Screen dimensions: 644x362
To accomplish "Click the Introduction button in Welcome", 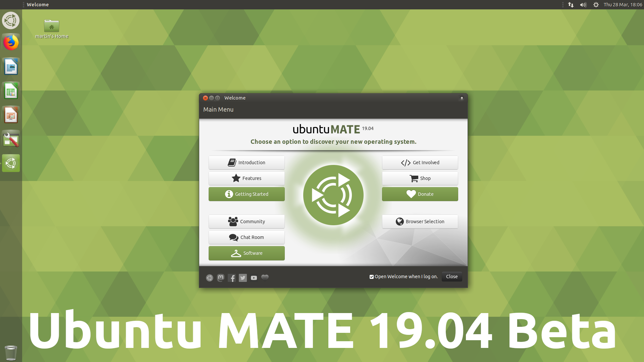I will 247,162.
